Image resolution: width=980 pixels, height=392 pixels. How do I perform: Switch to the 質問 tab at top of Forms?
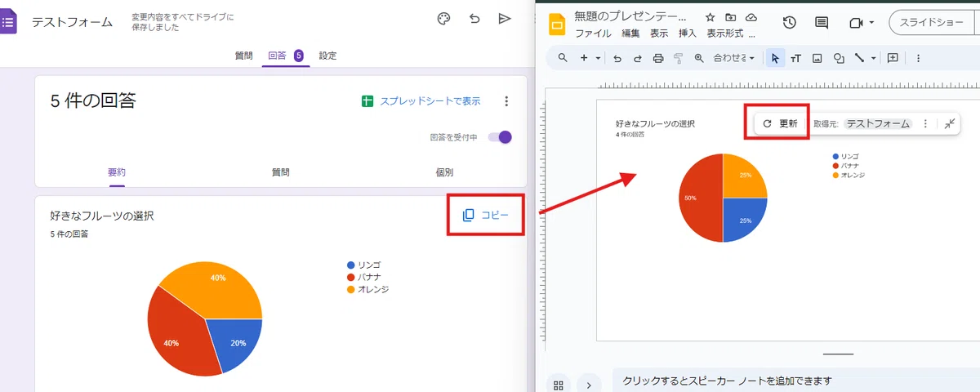point(243,56)
